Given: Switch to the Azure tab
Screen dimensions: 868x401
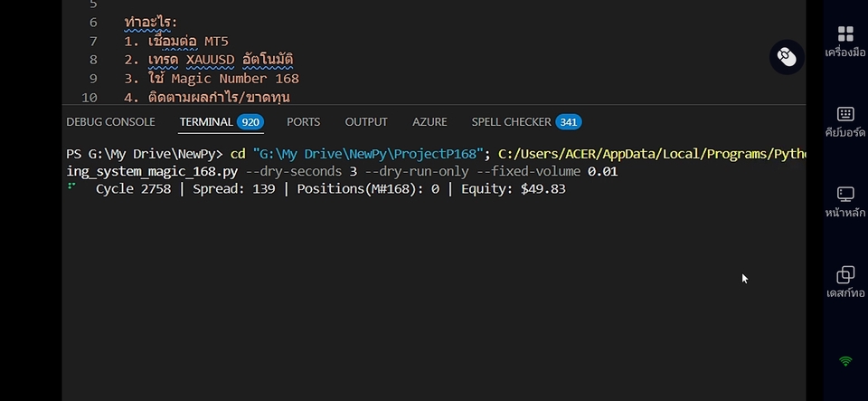Looking at the screenshot, I should (429, 121).
